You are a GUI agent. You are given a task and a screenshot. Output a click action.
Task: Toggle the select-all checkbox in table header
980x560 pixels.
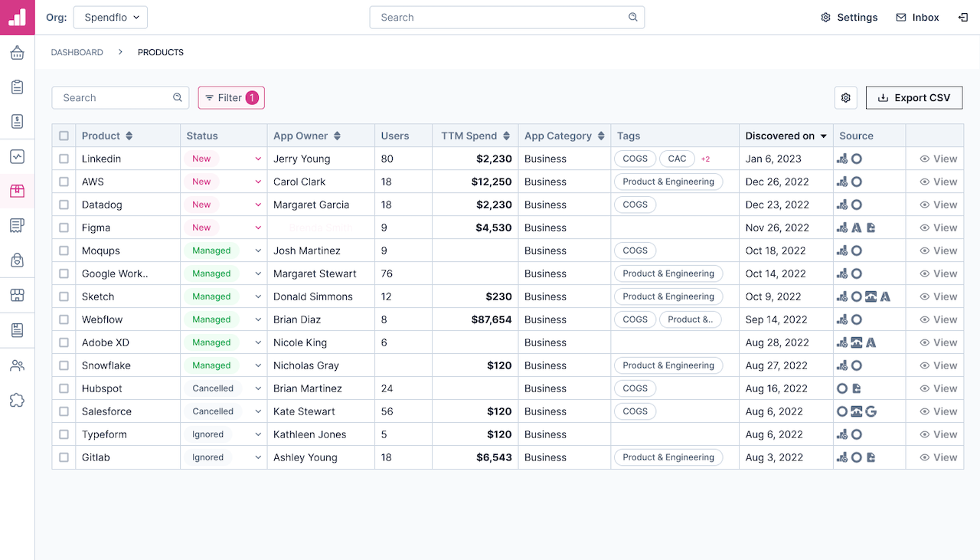click(x=64, y=136)
